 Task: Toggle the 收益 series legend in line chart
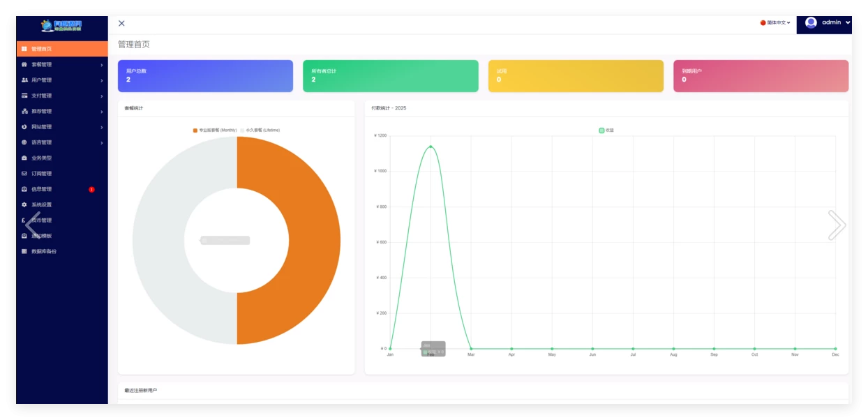click(x=606, y=130)
